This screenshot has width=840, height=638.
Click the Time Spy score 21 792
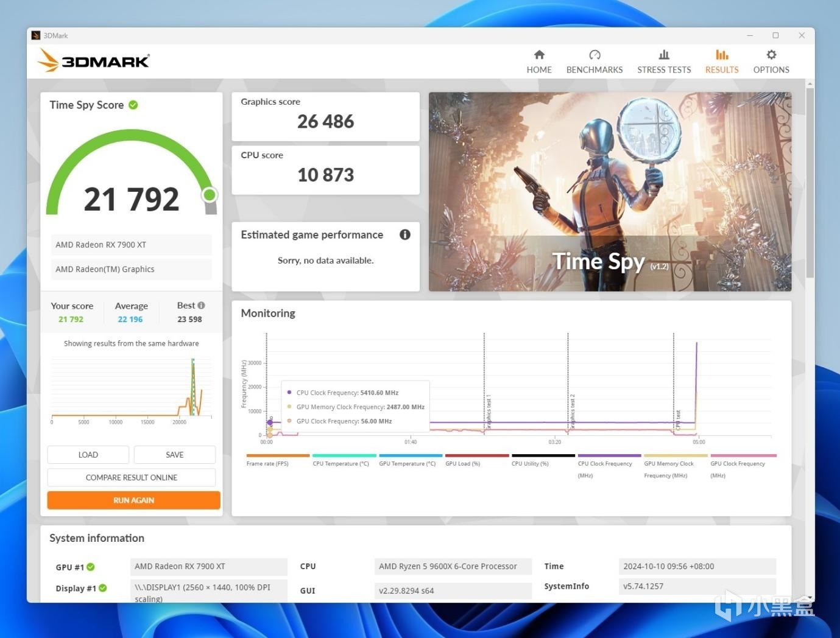tap(132, 199)
